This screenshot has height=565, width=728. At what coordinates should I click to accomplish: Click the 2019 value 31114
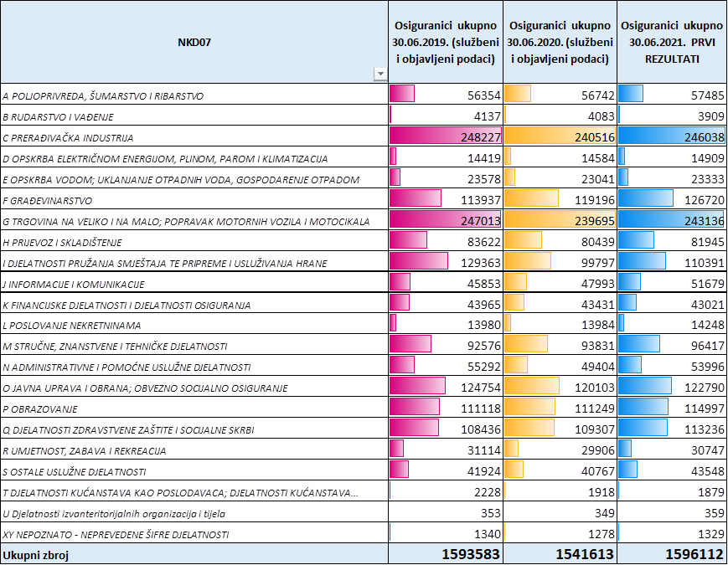(x=483, y=450)
